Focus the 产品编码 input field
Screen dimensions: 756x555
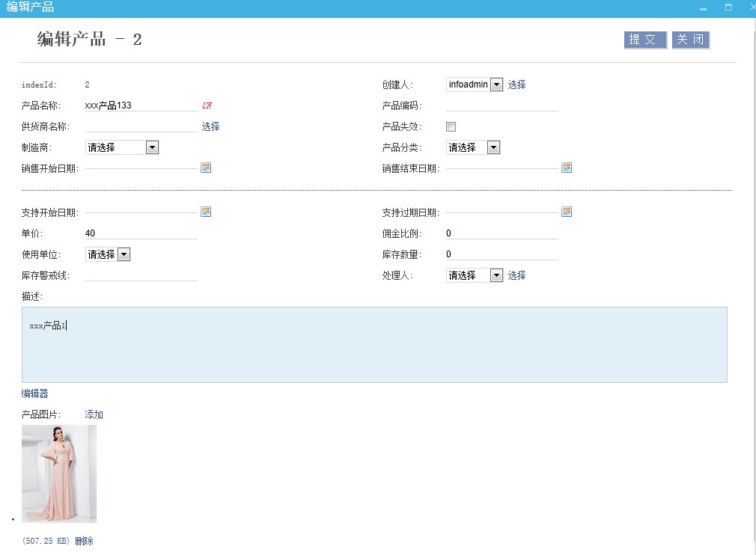coord(502,105)
